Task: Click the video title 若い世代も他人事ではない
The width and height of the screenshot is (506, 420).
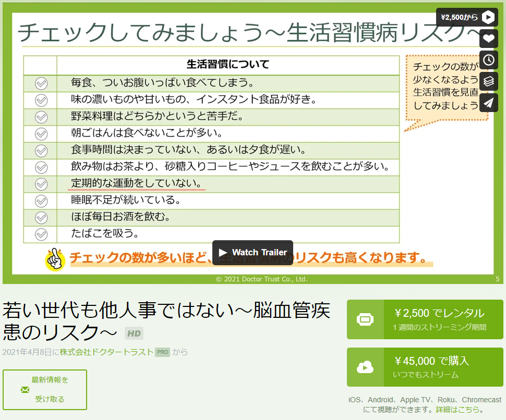Action: [166, 321]
